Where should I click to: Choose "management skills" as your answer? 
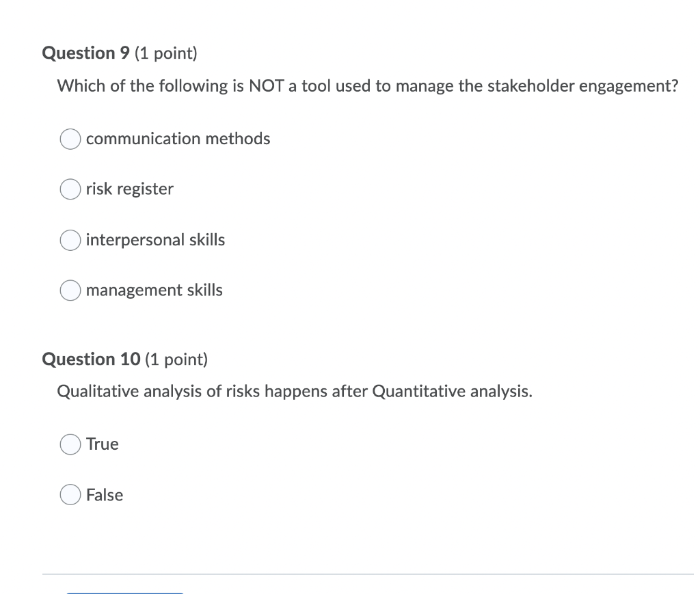tap(70, 291)
